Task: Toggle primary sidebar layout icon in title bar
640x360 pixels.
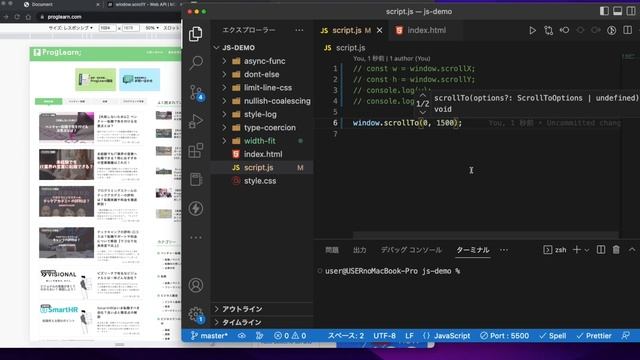Action: tap(604, 11)
